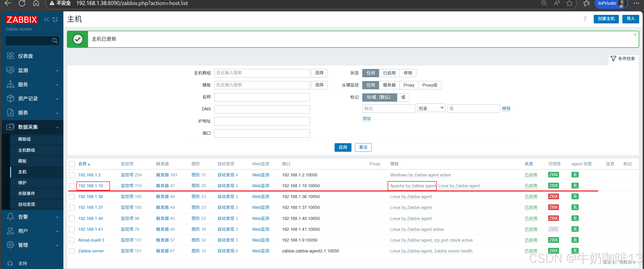This screenshot has height=269, width=644.
Task: Open Apache by Zabbix agent template link
Action: (413, 186)
